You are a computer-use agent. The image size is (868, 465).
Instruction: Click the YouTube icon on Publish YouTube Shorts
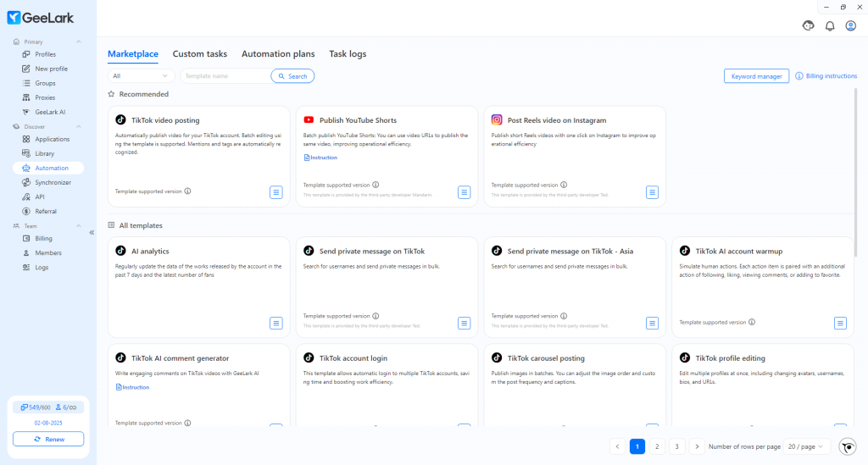(309, 120)
